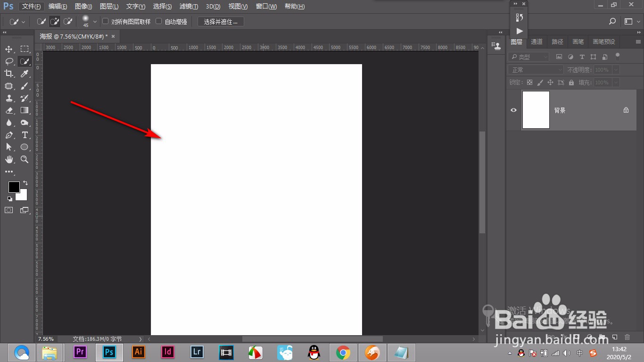The width and height of the screenshot is (644, 362).
Task: Collapse the right panel group
Action: (638, 32)
